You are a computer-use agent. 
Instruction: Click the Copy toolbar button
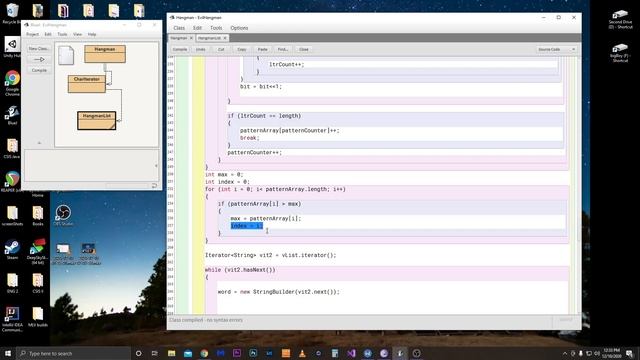242,49
